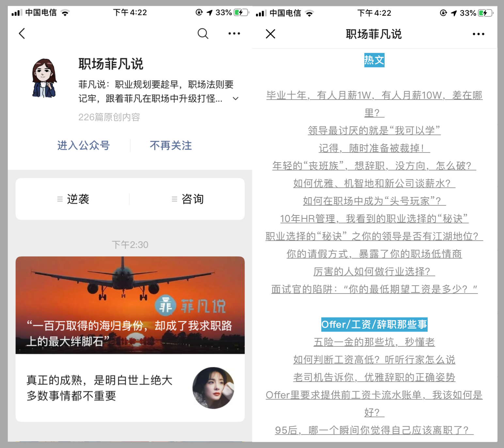This screenshot has width=504, height=448.
Task: Close the 职场菲凡说 article page via X
Action: pos(270,34)
